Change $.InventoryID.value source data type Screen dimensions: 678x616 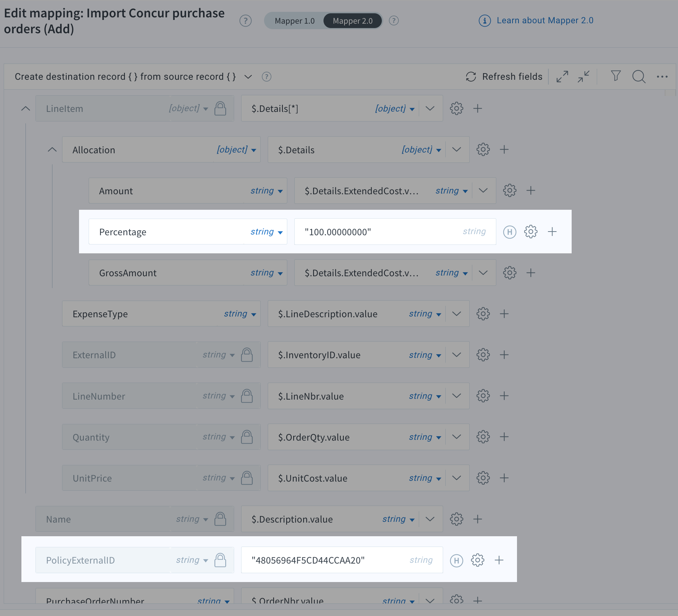pos(425,355)
